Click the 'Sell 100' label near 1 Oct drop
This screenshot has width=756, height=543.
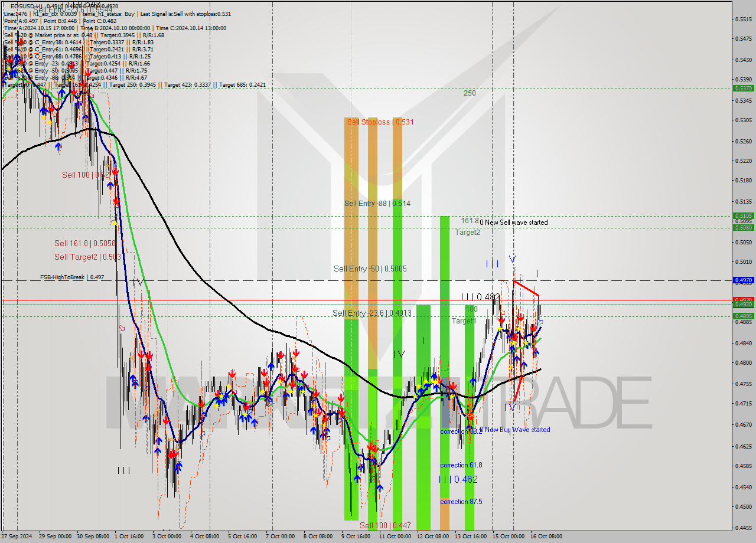click(86, 175)
